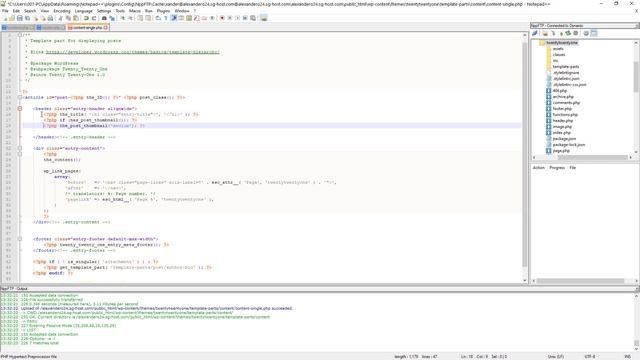Collapse the article tag fold marker

(20, 98)
